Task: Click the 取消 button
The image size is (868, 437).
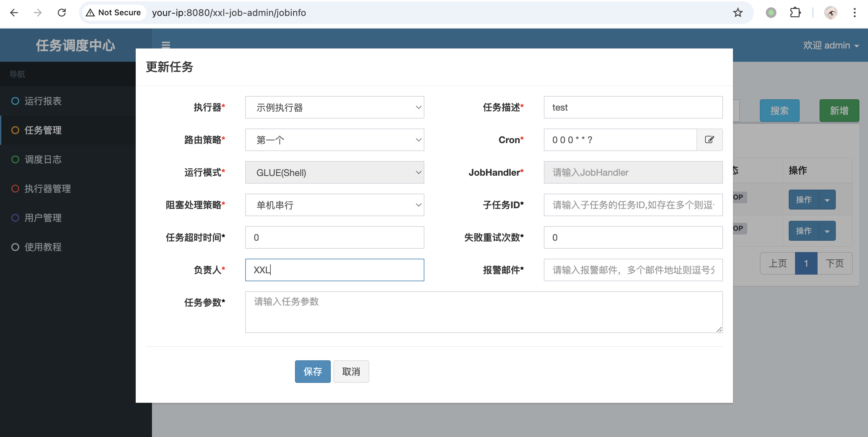Action: 351,372
